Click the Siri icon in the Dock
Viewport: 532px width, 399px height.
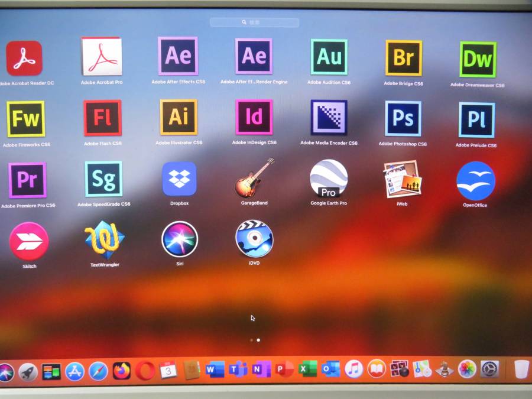click(x=6, y=372)
